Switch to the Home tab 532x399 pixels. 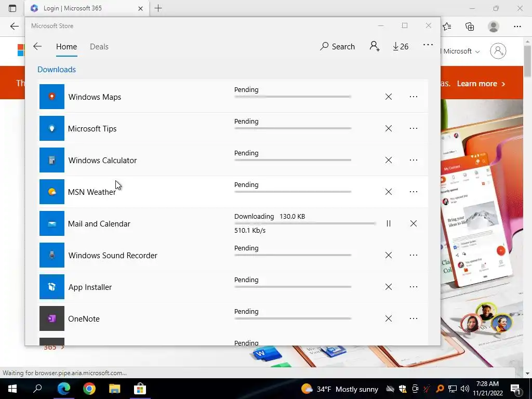point(66,47)
